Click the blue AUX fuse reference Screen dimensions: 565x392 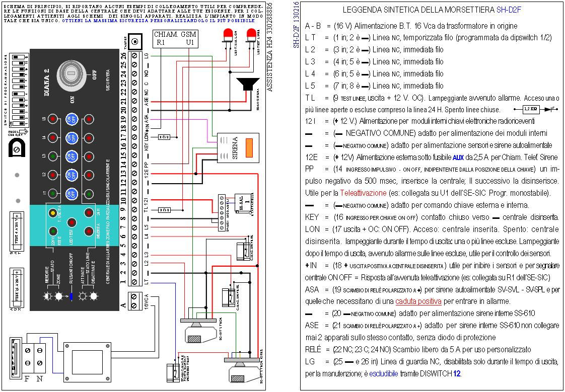(458, 158)
